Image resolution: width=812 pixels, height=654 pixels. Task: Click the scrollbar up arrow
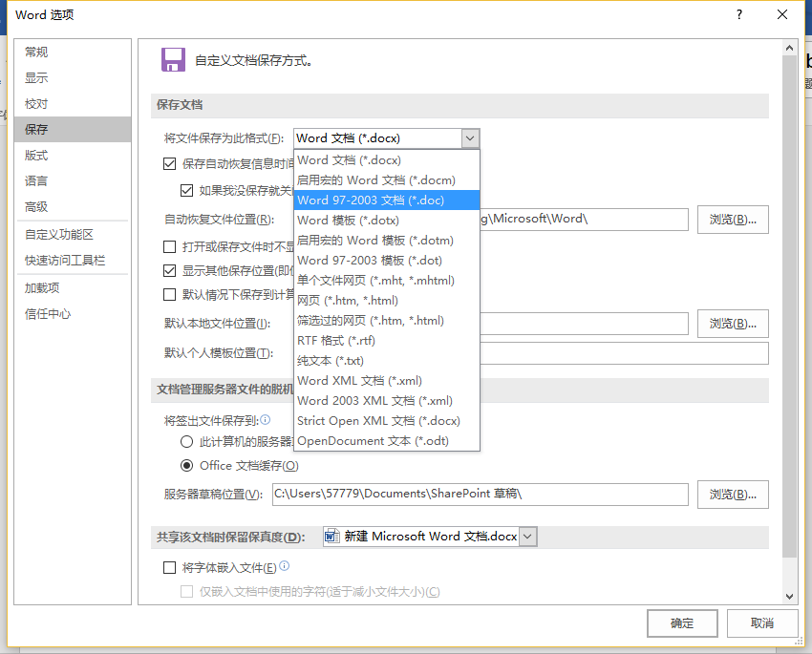[x=789, y=48]
